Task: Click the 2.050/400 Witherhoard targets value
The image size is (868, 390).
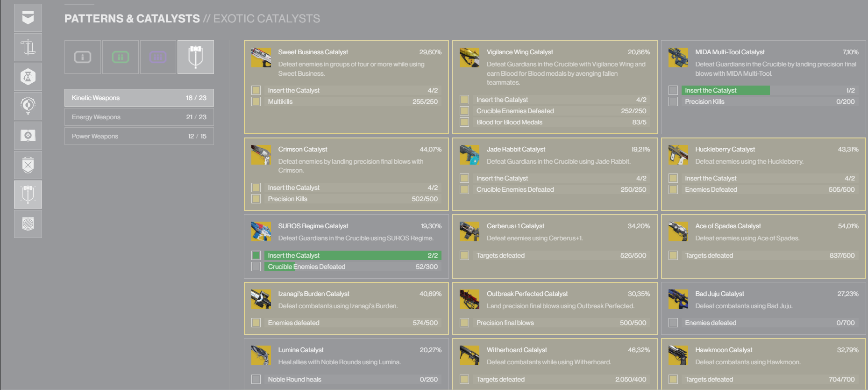Action: click(631, 379)
